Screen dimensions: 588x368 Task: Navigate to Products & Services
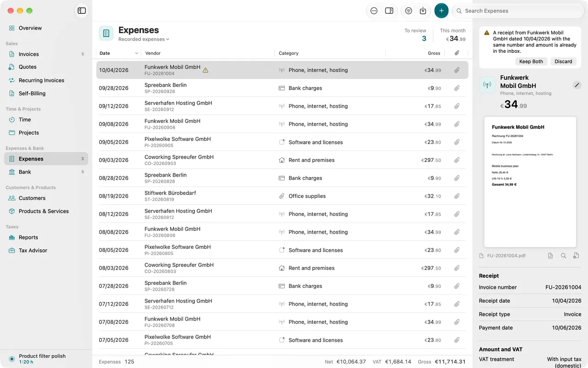coord(46,211)
